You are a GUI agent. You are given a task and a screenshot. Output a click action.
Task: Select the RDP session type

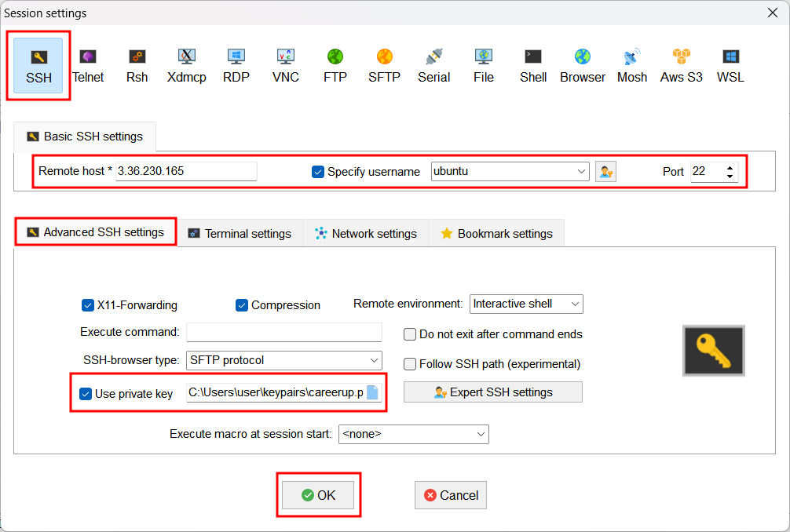[236, 65]
